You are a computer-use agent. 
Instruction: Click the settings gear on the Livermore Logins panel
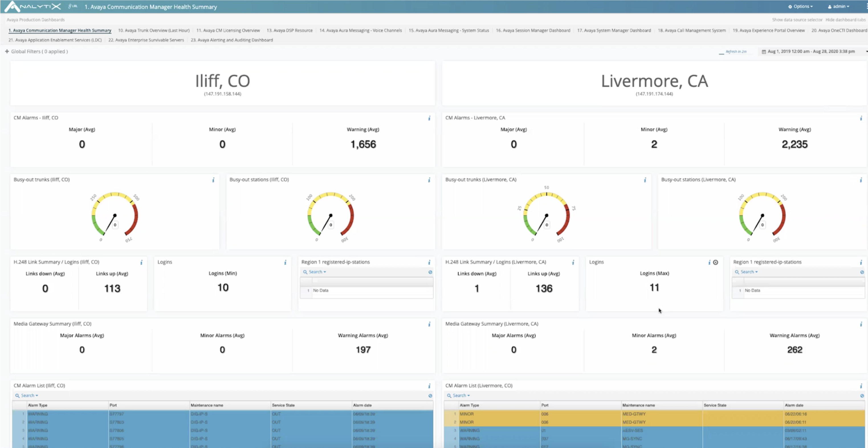tap(716, 262)
